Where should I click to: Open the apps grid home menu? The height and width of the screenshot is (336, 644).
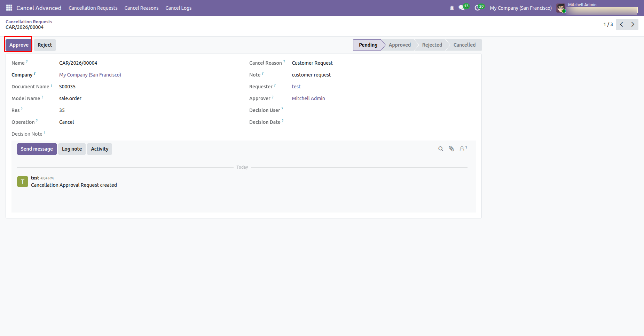[9, 8]
